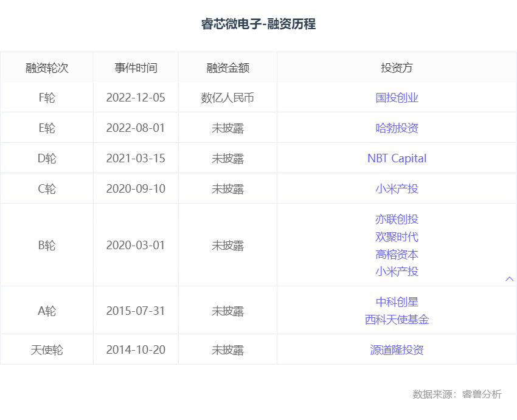The width and height of the screenshot is (517, 420).
Task: Select the date 2022-08-01
Action: [136, 128]
